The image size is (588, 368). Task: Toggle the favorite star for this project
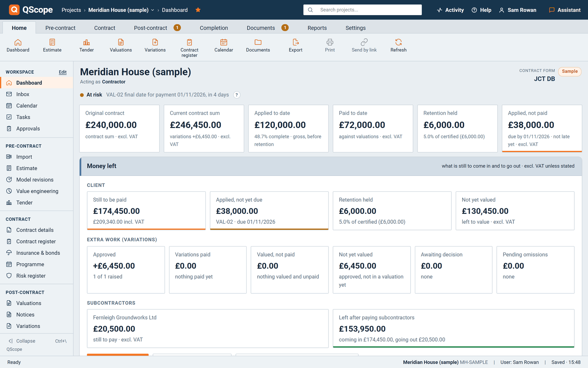point(198,10)
